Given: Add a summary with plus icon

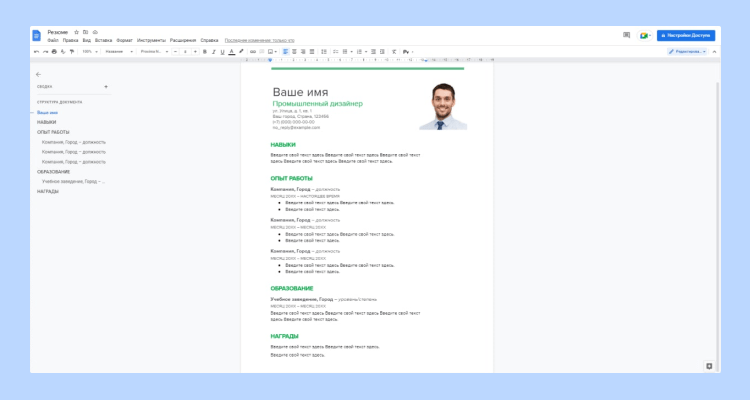Looking at the screenshot, I should [106, 87].
